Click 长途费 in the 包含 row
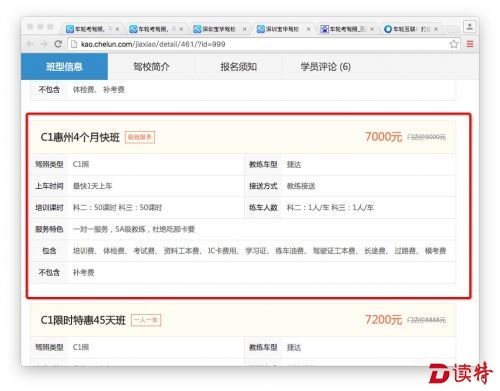 pyautogui.click(x=375, y=251)
